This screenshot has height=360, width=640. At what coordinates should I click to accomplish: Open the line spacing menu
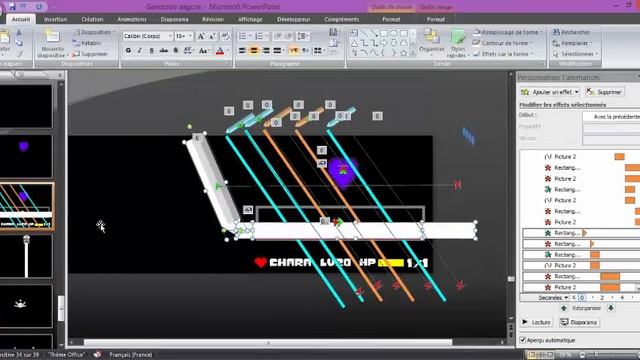(x=303, y=36)
